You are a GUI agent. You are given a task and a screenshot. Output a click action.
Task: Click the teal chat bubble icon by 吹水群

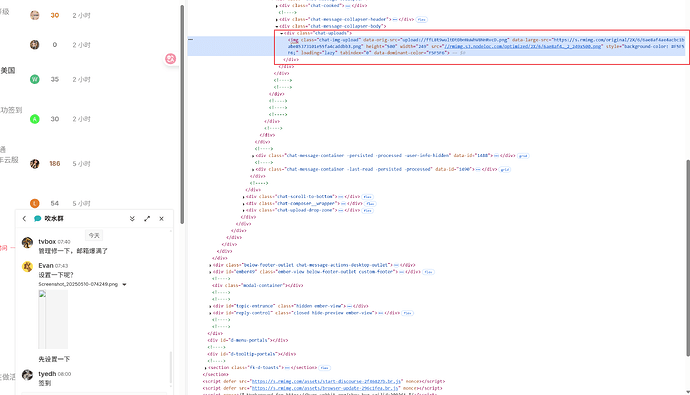[38, 219]
